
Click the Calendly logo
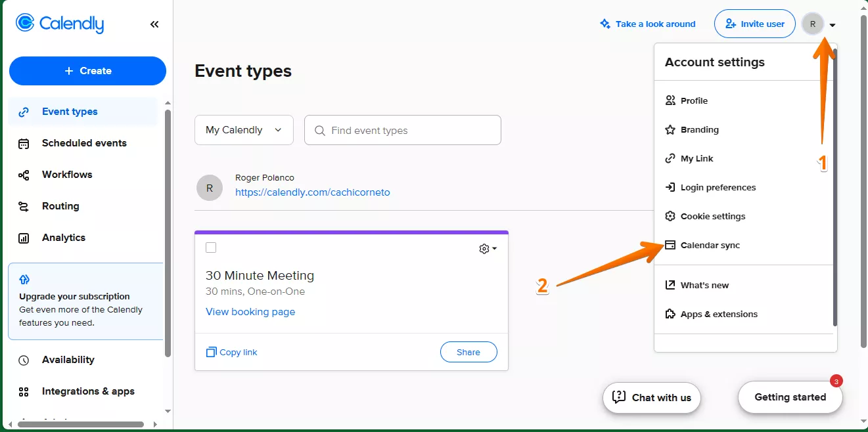60,24
